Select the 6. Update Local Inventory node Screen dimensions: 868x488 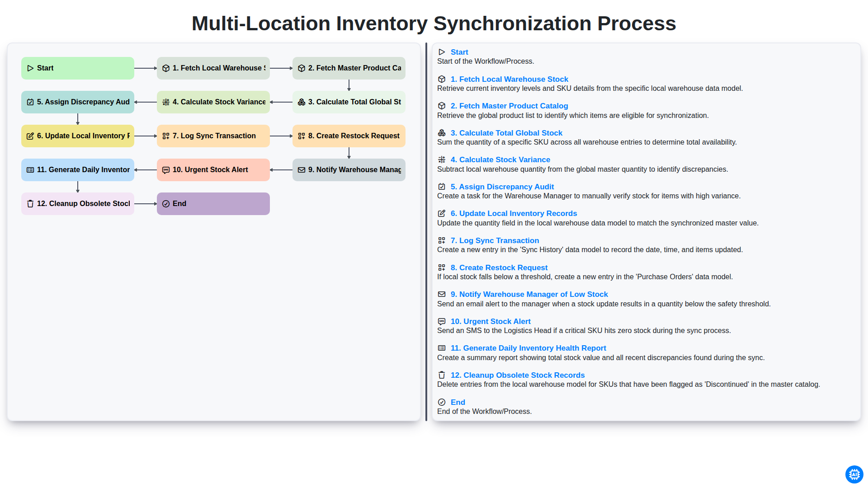pos(78,136)
